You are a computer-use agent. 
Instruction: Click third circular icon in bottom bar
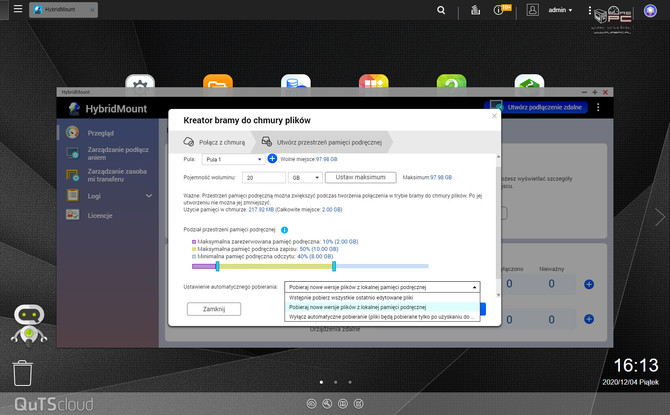tap(343, 403)
